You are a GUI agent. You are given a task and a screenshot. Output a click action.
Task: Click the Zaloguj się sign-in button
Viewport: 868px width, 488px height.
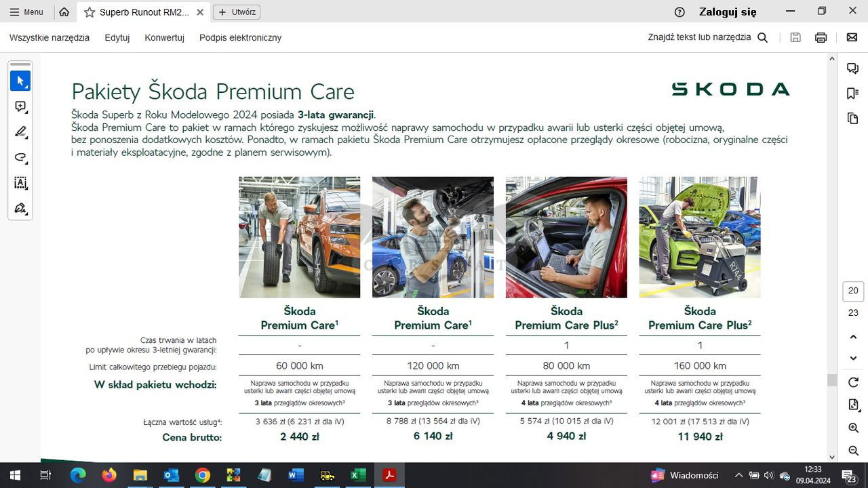coord(728,12)
